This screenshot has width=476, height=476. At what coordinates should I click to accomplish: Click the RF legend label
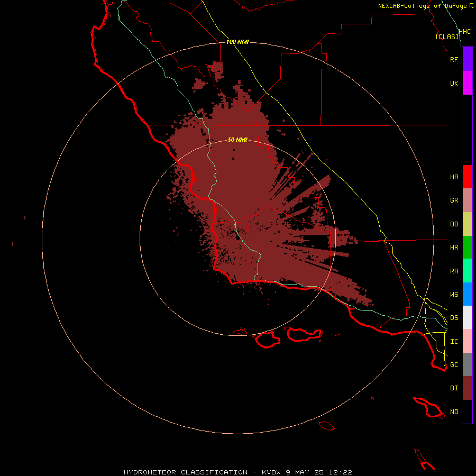click(454, 59)
